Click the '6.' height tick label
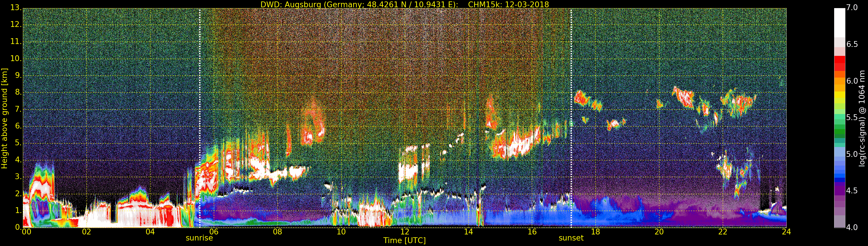 pyautogui.click(x=18, y=126)
